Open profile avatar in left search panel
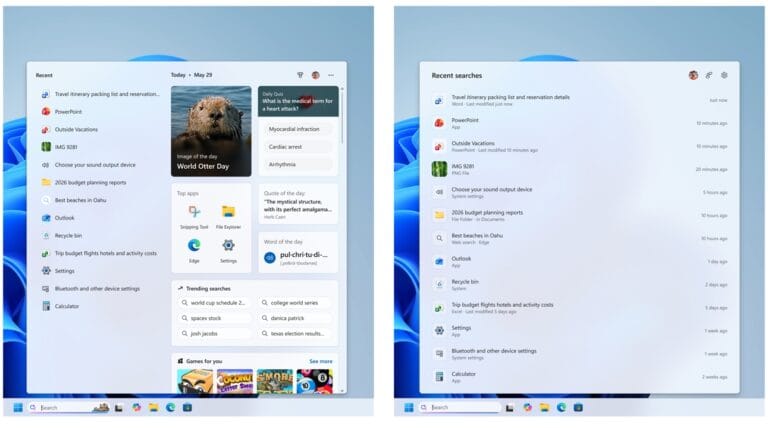768x428 pixels. (x=315, y=75)
